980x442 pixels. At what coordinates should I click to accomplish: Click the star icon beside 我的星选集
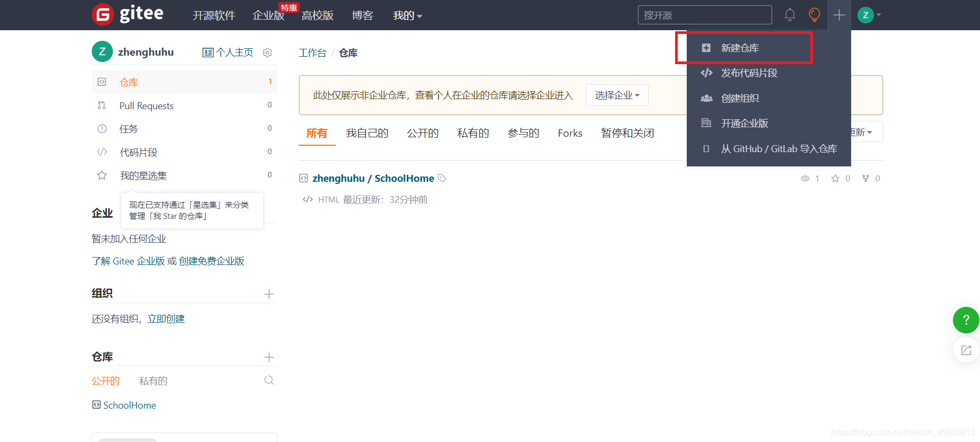[102, 175]
